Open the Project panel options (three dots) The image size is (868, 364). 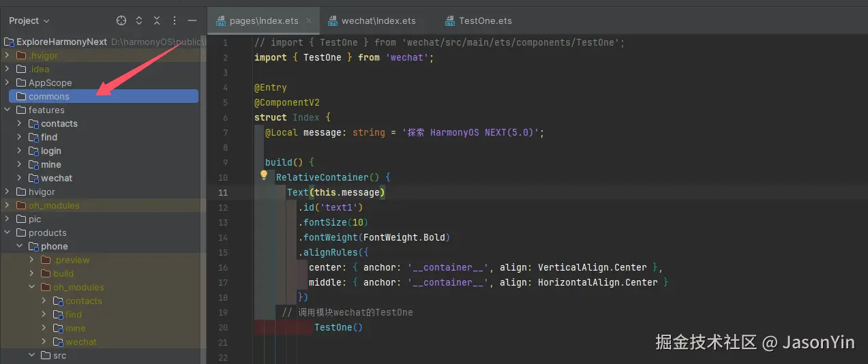click(x=175, y=20)
